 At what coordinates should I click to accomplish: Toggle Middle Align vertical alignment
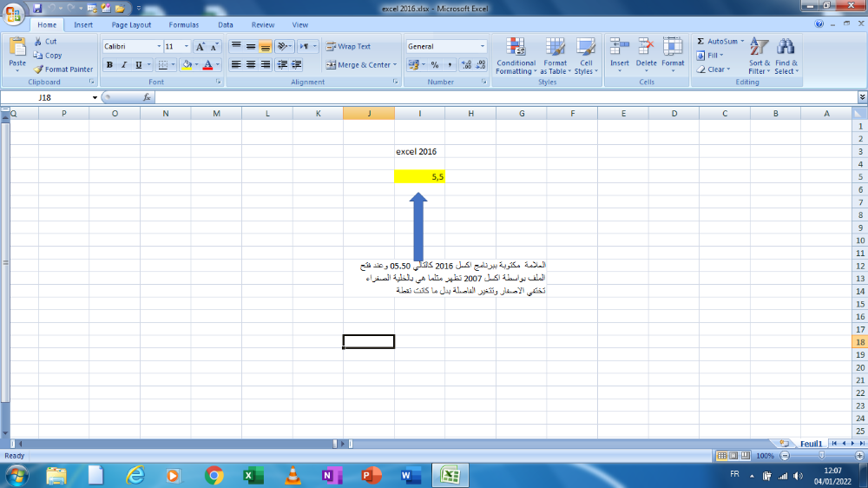(251, 47)
